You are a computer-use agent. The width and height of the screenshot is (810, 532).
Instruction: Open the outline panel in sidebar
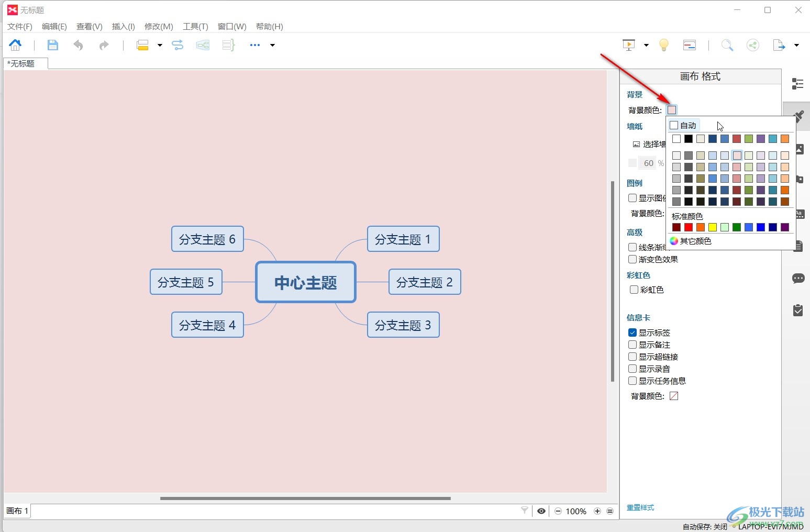[797, 84]
